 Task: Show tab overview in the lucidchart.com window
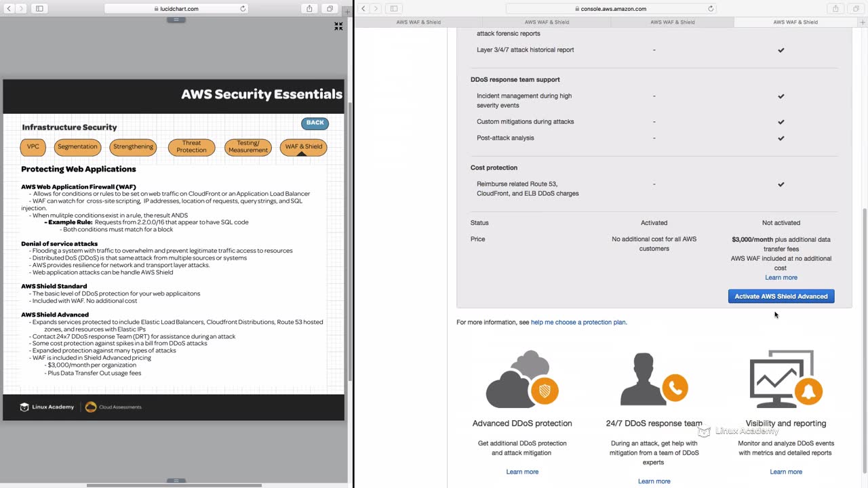[x=330, y=9]
